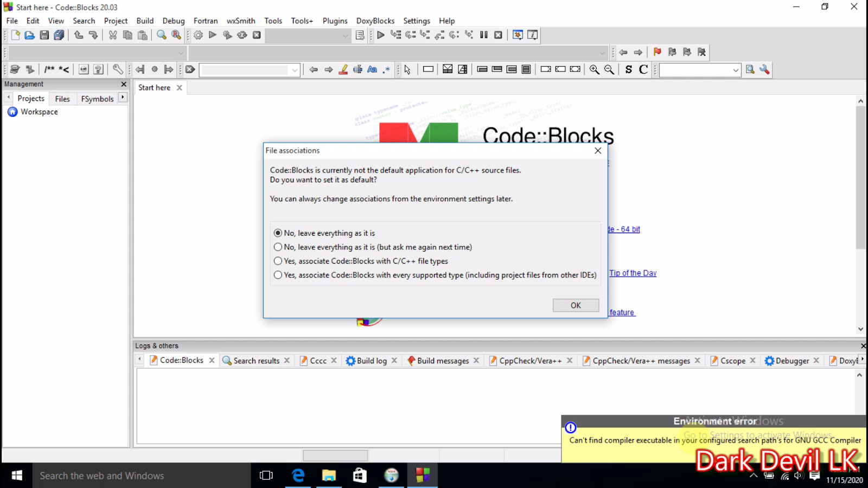Switch to the Files tab in Management

point(62,99)
